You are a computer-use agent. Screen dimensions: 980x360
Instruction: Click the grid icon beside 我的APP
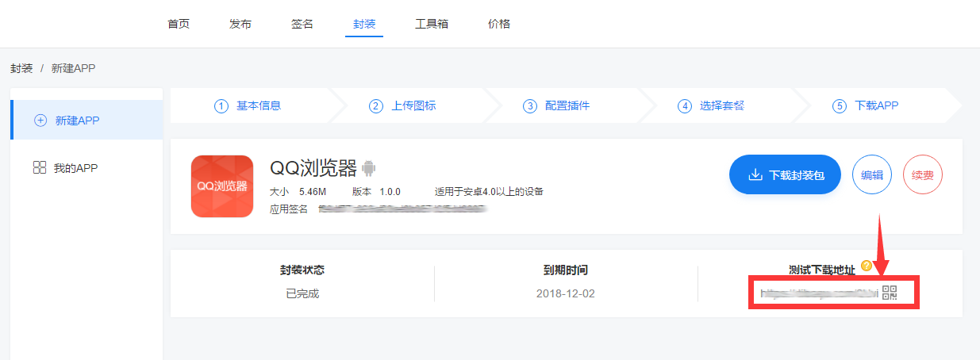tap(40, 168)
